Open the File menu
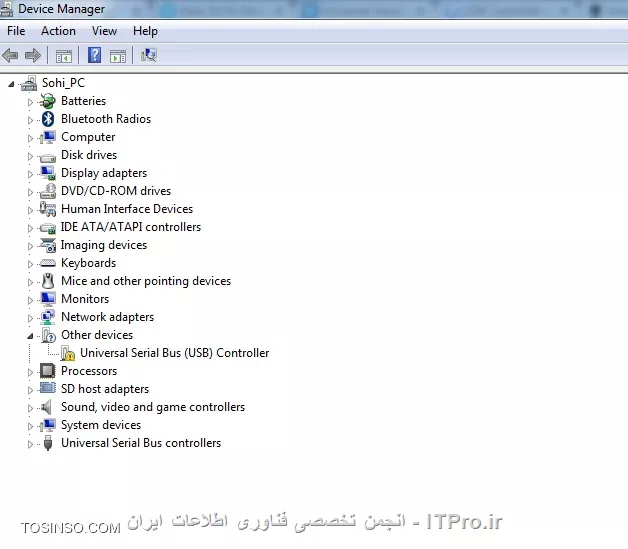This screenshot has height=549, width=628. [16, 31]
